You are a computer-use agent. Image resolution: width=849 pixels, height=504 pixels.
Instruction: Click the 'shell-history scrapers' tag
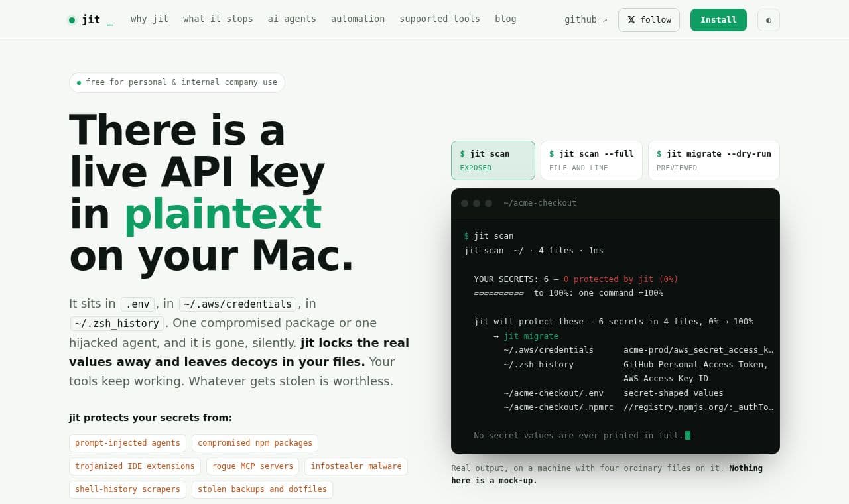[127, 489]
